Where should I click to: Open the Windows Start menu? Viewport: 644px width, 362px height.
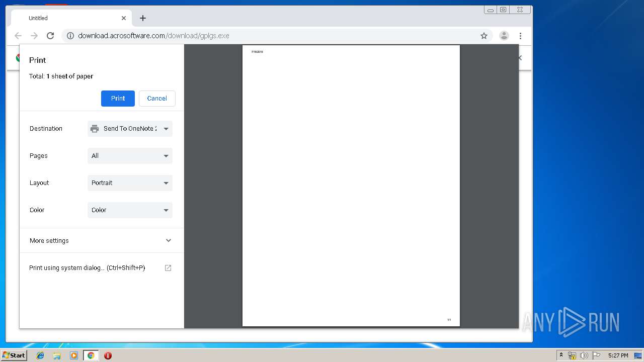pyautogui.click(x=14, y=355)
